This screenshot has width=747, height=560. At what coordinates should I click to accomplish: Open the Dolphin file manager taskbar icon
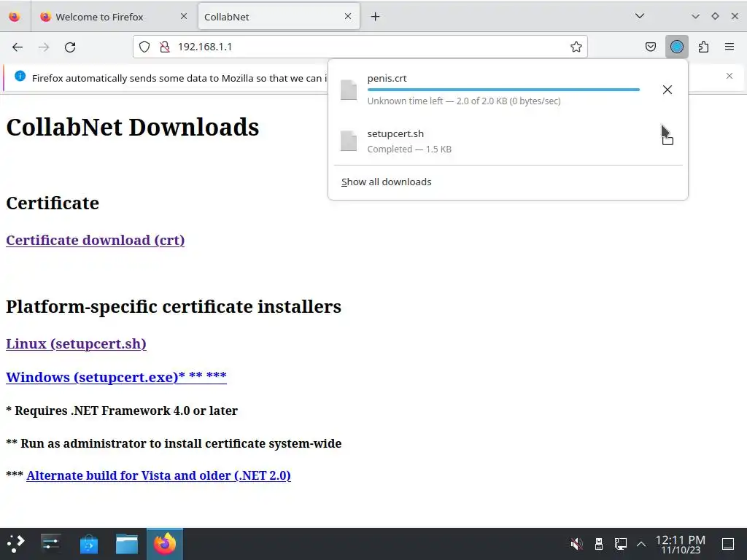coord(127,544)
